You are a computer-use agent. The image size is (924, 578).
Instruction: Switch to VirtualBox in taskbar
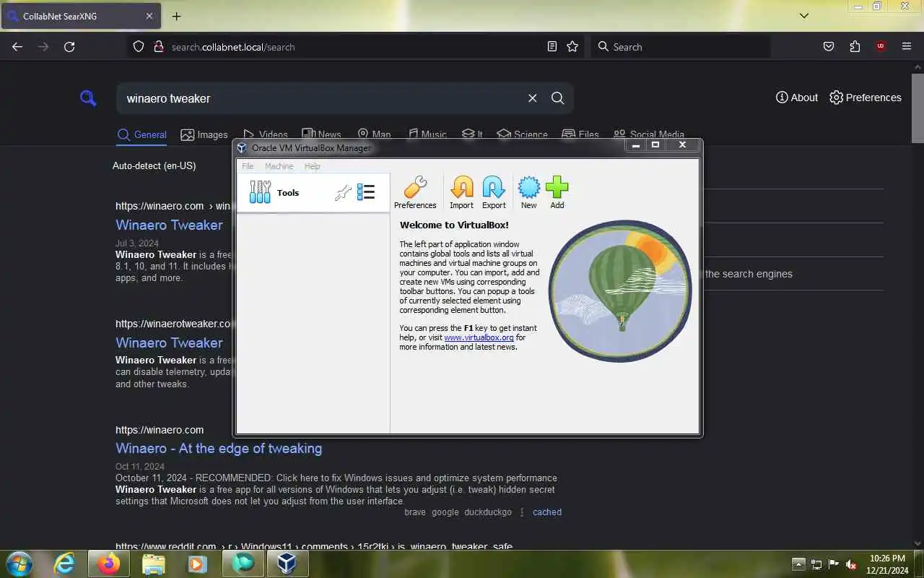287,564
